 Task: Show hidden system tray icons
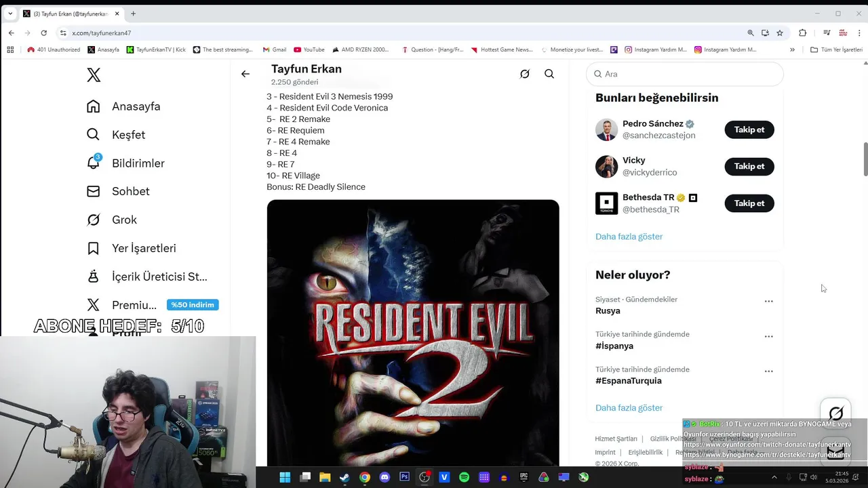point(774,477)
